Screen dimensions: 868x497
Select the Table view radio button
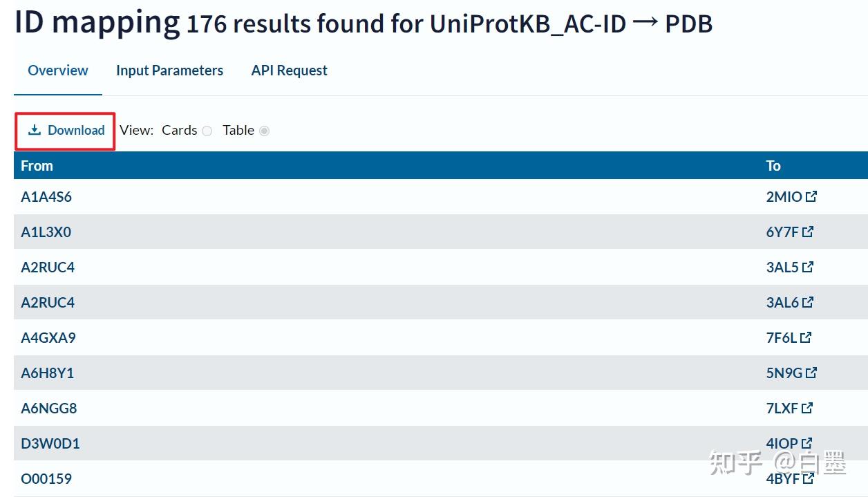point(265,131)
